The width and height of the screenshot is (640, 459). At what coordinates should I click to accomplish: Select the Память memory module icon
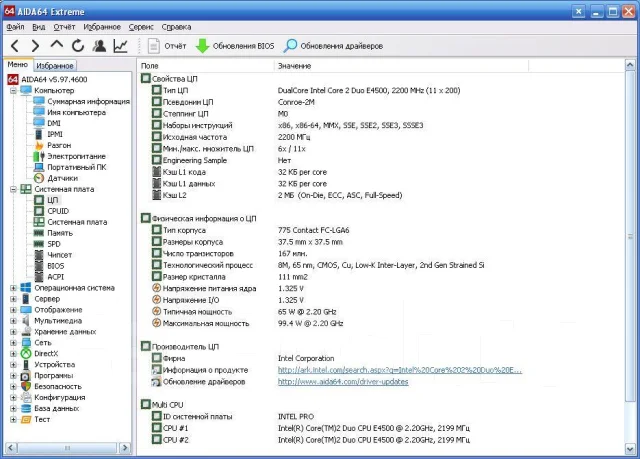[x=39, y=233]
